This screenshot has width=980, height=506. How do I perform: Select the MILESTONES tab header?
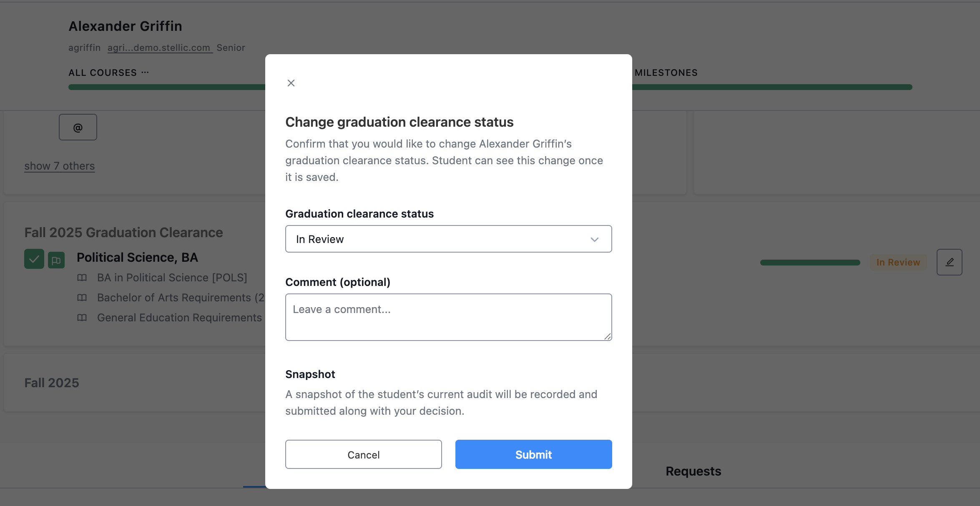coord(666,73)
